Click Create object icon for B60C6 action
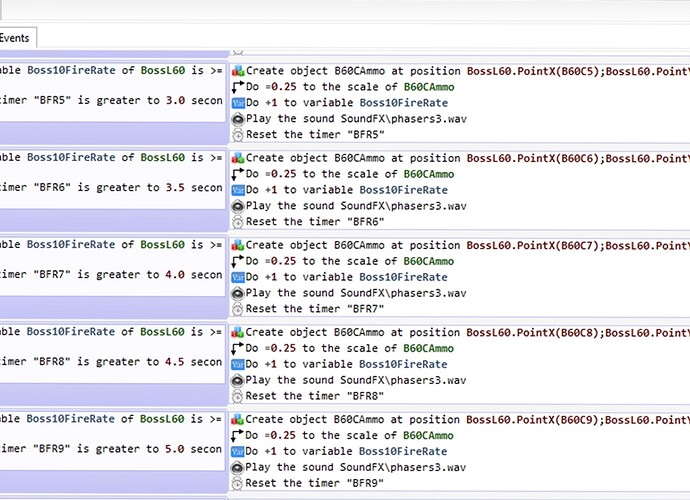 pyautogui.click(x=238, y=158)
